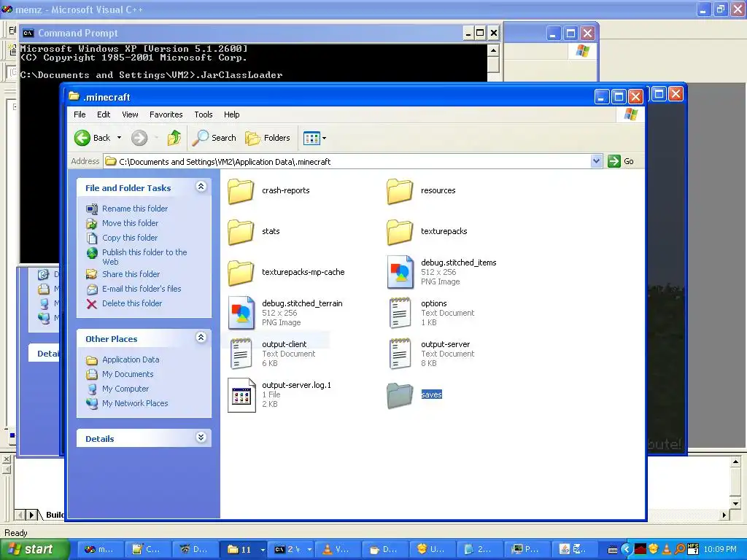Select the debug.stitched_items PNG icon
Screen dimensions: 747x560
[x=400, y=272]
